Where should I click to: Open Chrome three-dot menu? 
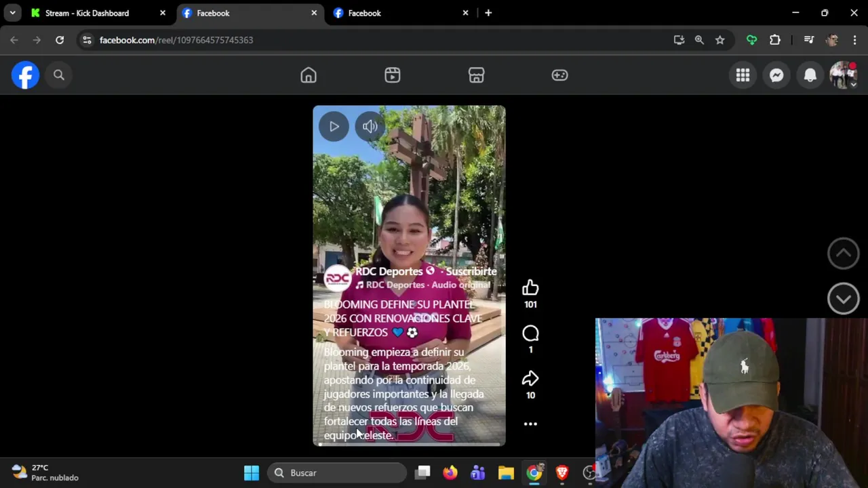pos(854,40)
